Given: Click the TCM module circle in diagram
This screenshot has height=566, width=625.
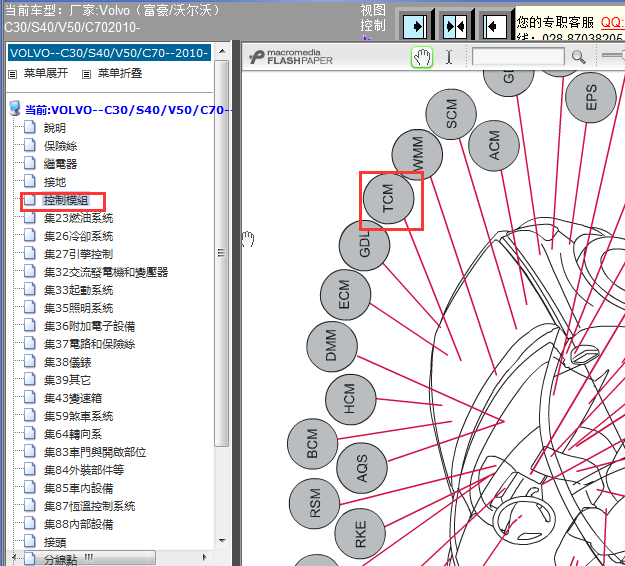Looking at the screenshot, I should 388,198.
